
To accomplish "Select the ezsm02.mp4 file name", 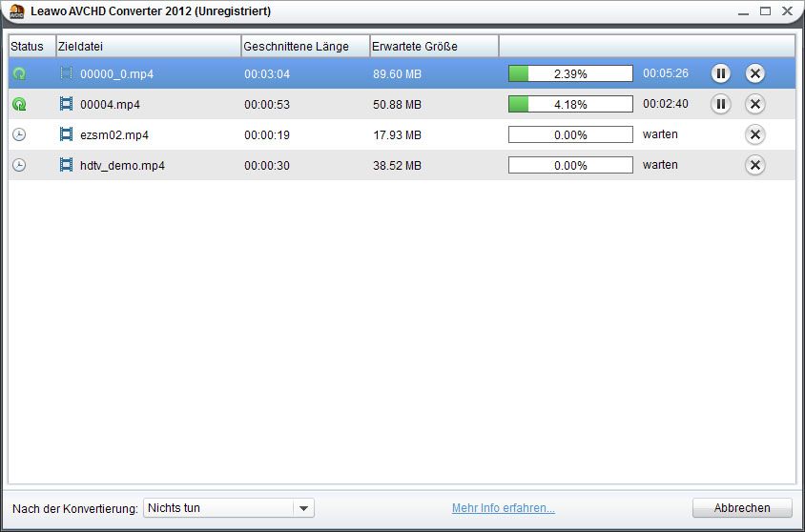I will [114, 135].
